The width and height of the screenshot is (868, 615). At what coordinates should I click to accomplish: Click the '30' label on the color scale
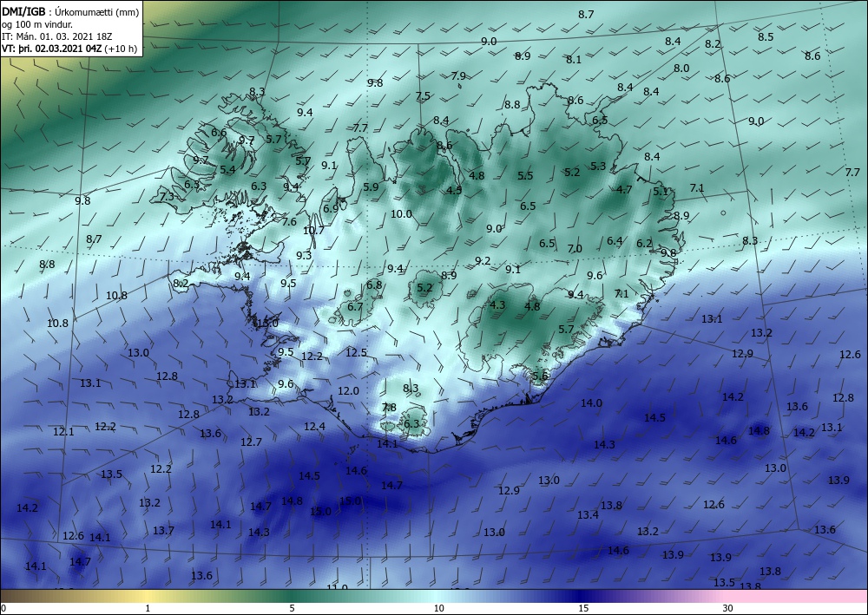[x=728, y=609]
